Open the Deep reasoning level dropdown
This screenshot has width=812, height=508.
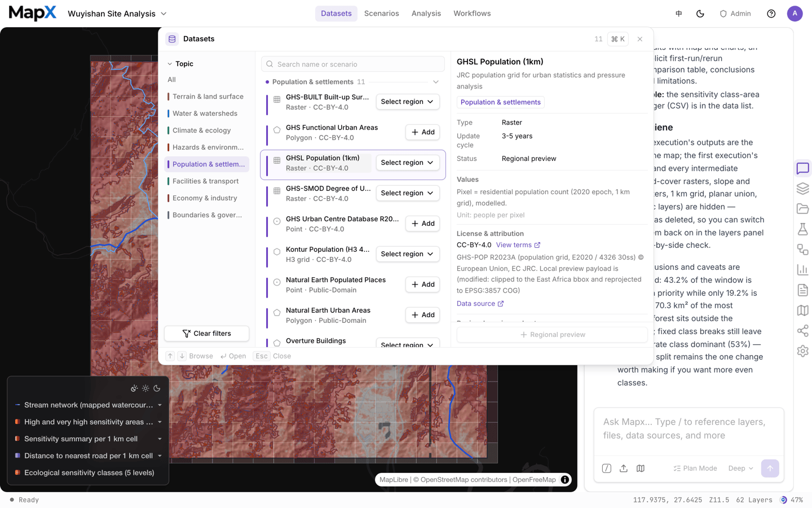(x=741, y=468)
